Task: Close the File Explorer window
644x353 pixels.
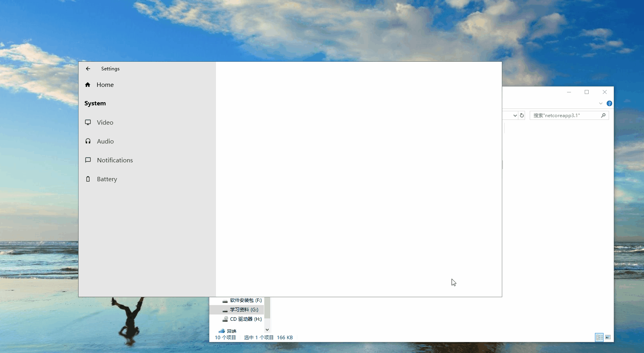Action: (605, 92)
